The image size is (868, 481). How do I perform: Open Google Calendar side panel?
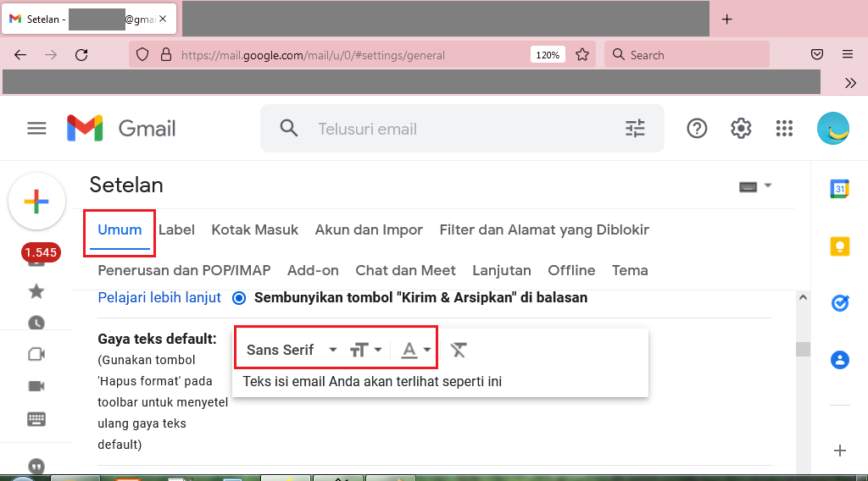[840, 189]
